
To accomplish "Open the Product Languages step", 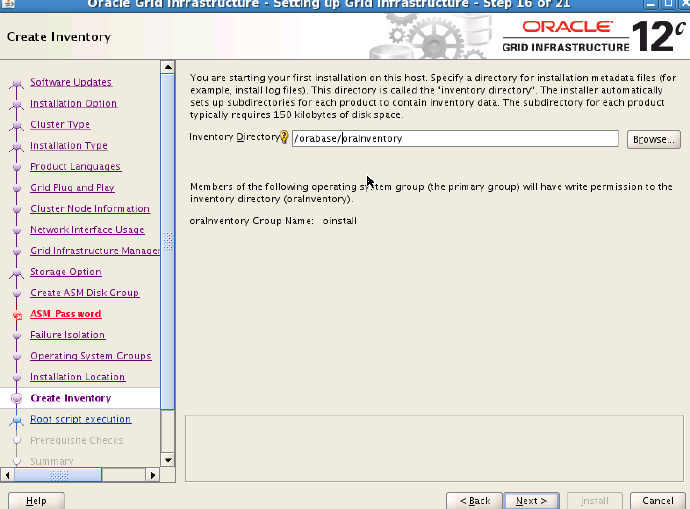I will pos(75,167).
